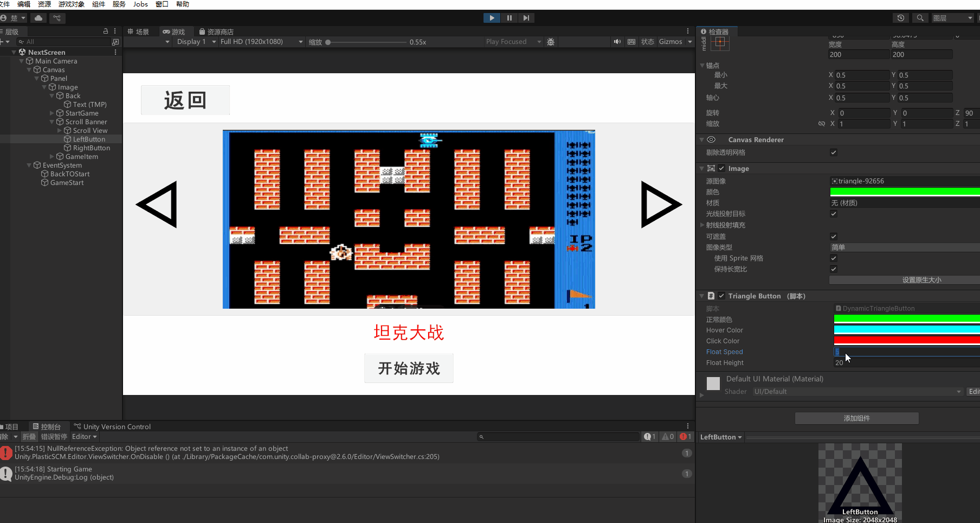980x523 pixels.
Task: Open the Unity Version Control tab
Action: (112, 427)
